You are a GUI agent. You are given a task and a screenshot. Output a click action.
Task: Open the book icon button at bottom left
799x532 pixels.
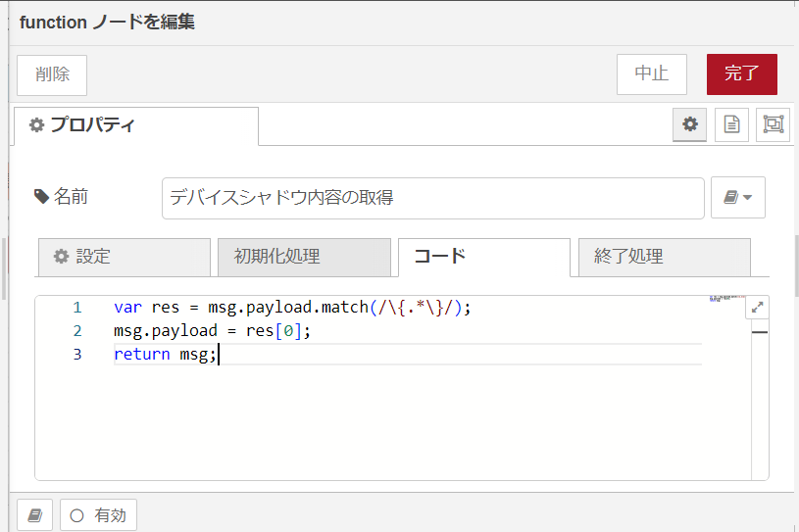pyautogui.click(x=34, y=515)
